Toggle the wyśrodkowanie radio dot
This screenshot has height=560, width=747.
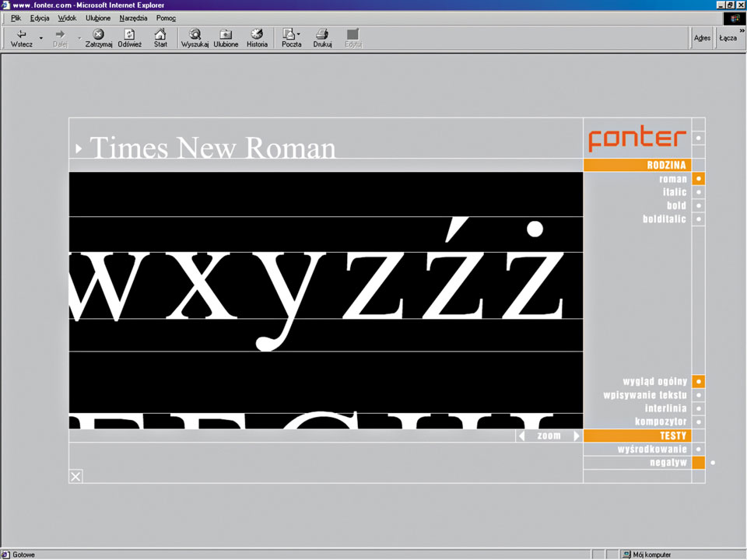pos(699,449)
